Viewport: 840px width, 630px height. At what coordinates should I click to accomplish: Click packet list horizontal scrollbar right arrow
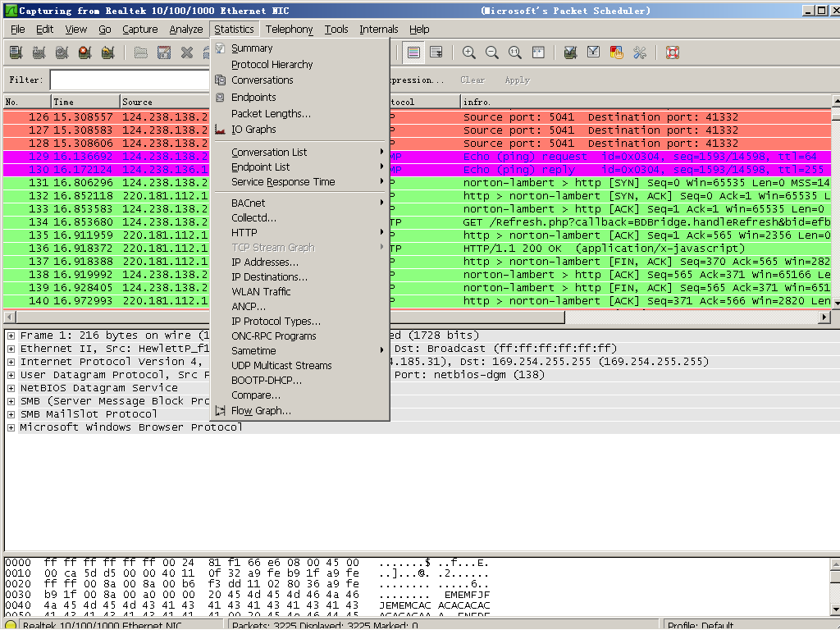[825, 317]
